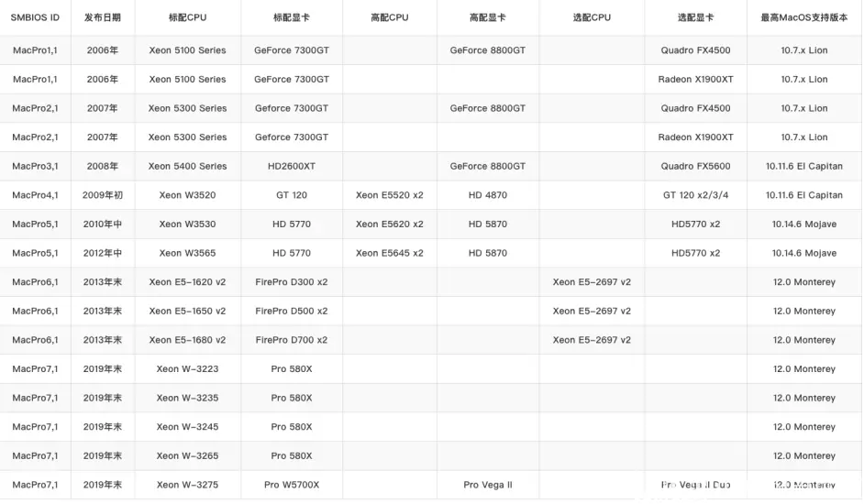Screen dimensions: 864x504
Task: Select the Pro W5700X cell
Action: coord(292,485)
